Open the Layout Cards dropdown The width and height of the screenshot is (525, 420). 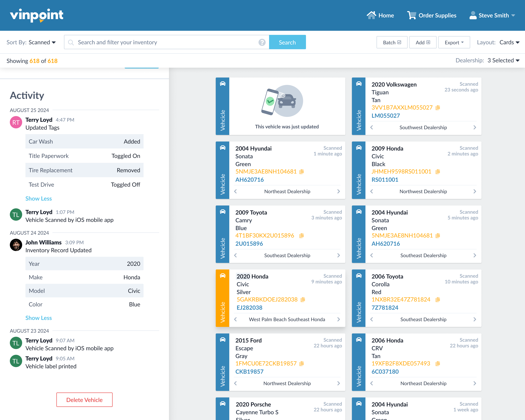pyautogui.click(x=509, y=42)
